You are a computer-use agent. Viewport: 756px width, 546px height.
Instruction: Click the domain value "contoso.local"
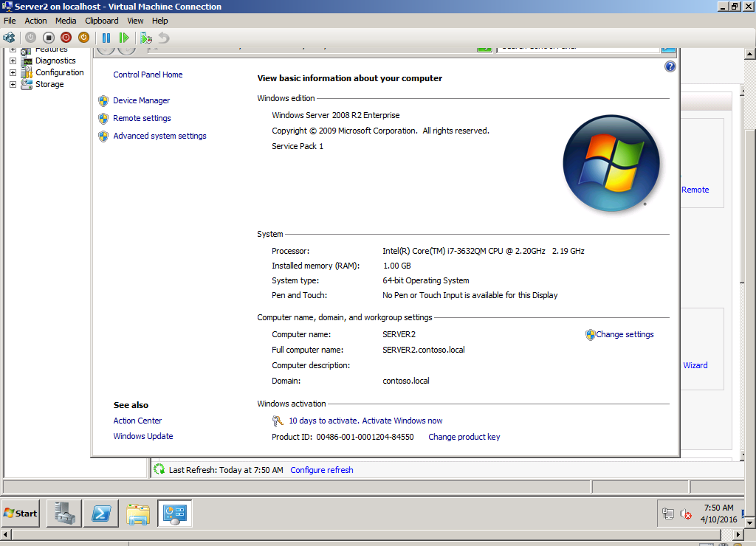point(406,381)
